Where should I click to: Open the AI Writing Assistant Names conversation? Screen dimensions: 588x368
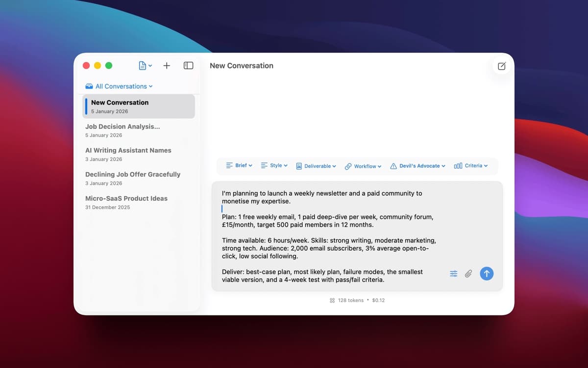[x=128, y=154]
